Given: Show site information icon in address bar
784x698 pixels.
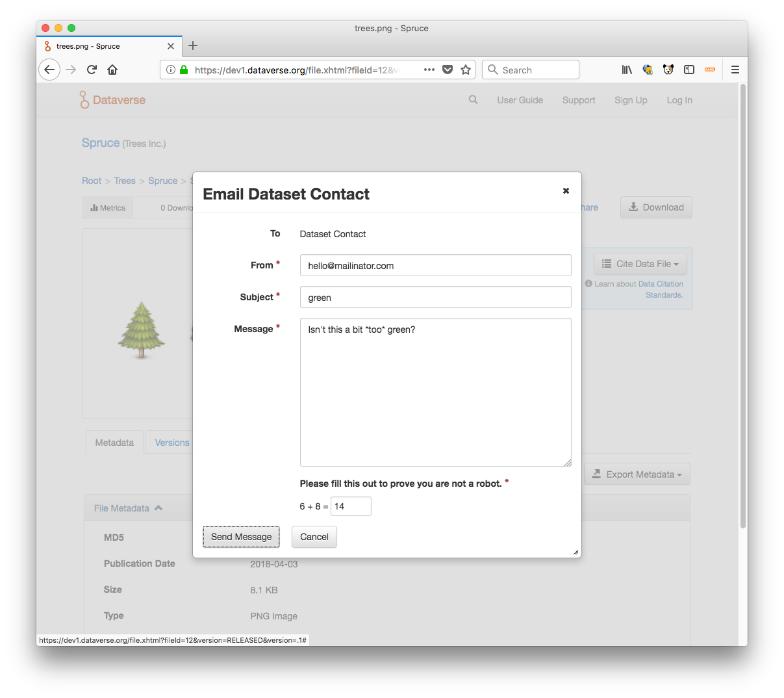Looking at the screenshot, I should coord(171,70).
